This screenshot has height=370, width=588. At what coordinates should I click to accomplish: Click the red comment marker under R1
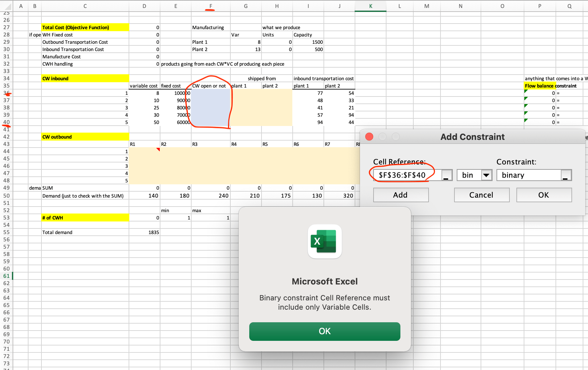(158, 150)
